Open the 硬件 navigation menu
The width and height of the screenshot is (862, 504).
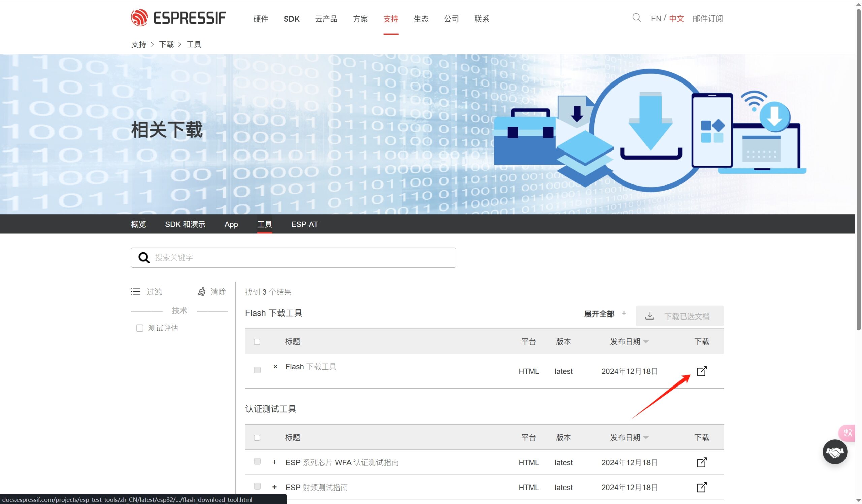[x=261, y=19]
